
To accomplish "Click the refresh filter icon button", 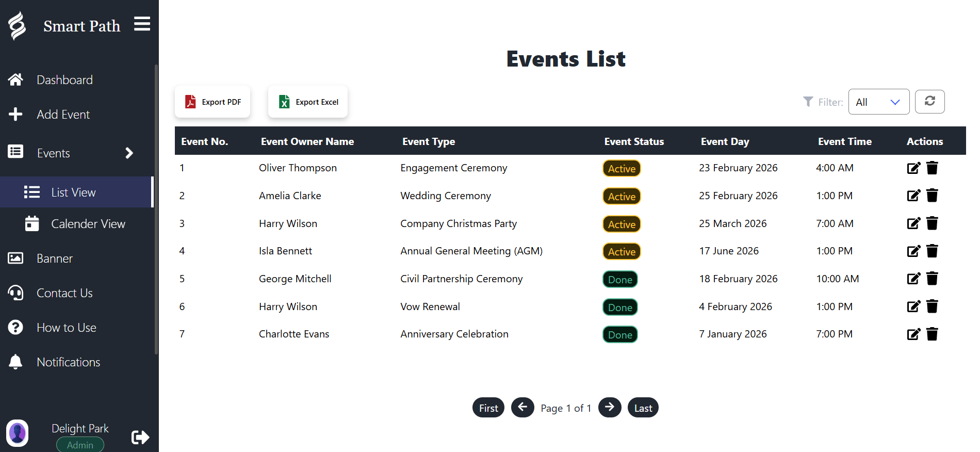I will (x=929, y=102).
